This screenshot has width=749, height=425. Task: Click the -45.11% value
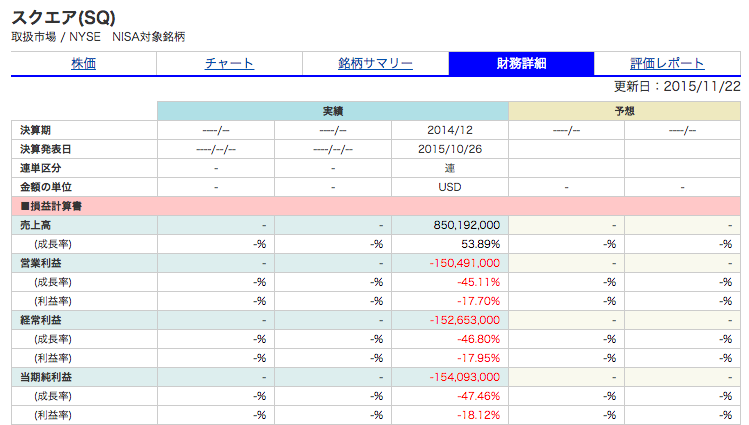tap(479, 282)
